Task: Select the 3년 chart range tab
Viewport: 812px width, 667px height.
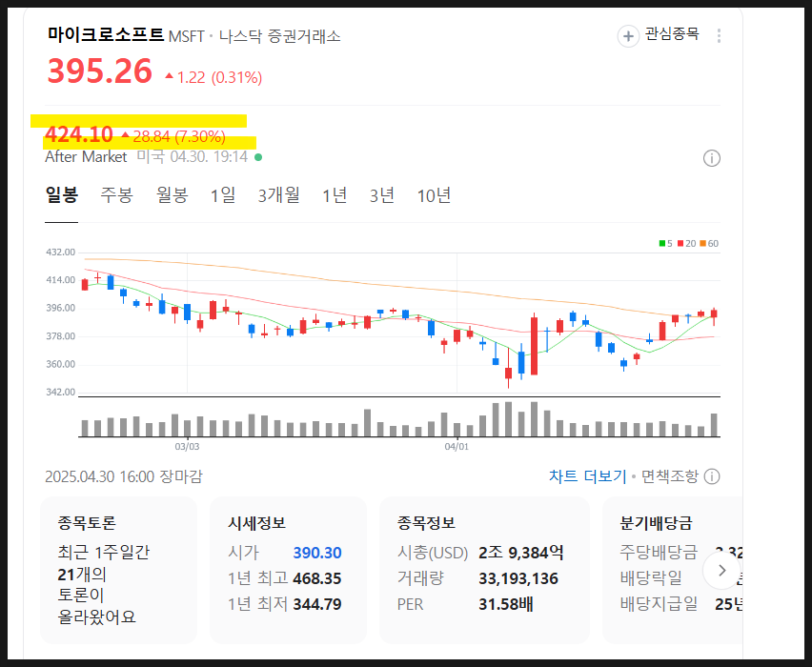Action: coord(382,195)
